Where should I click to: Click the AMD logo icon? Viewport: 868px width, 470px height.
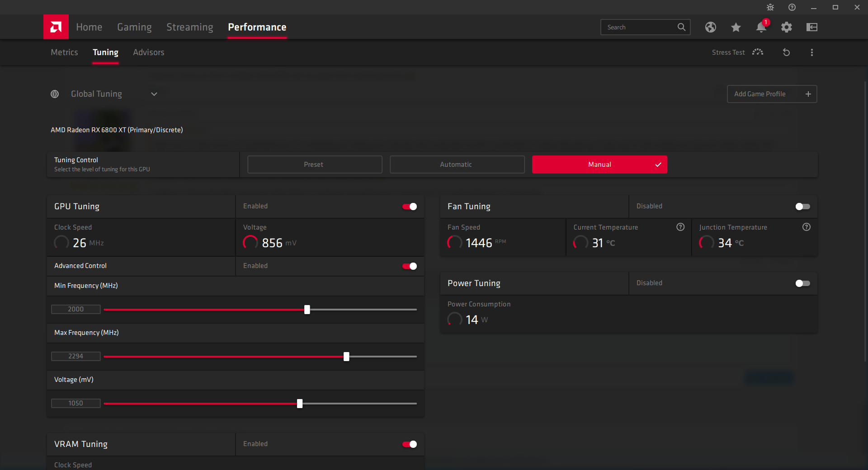(x=56, y=27)
